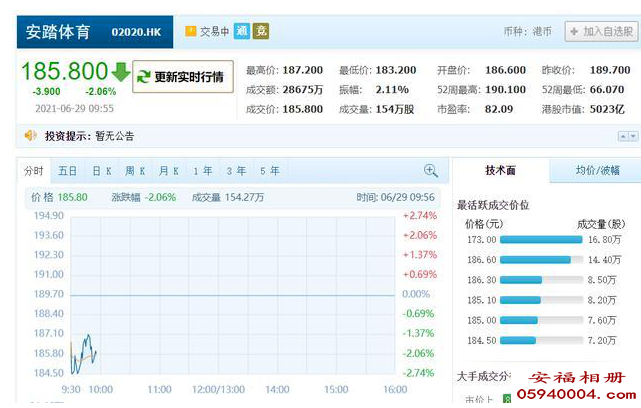Viewport: 641px width, 408px height.
Task: Click the stock code 02020.HK
Action: pyautogui.click(x=136, y=32)
